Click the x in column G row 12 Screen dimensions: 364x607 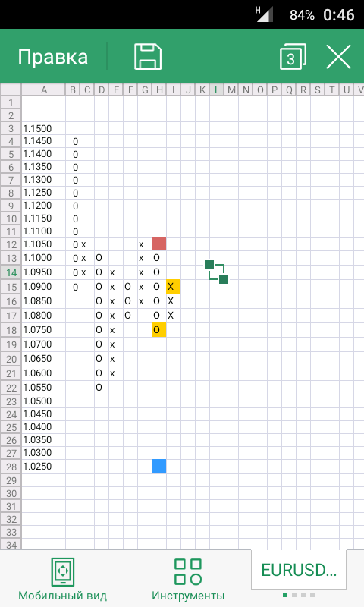tap(145, 244)
